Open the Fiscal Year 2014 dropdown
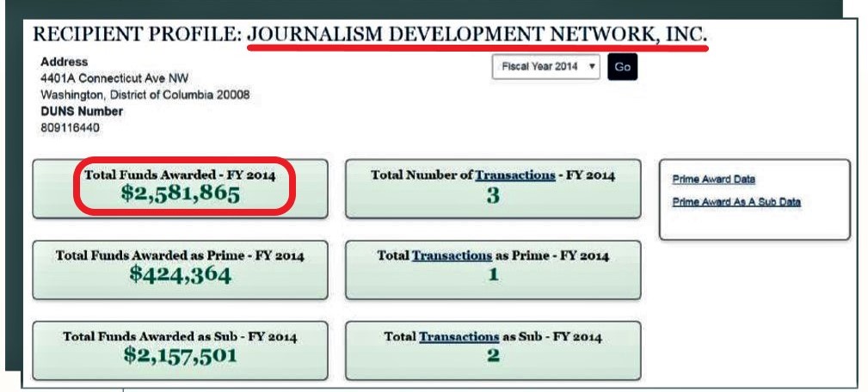Image resolution: width=868 pixels, height=392 pixels. [545, 67]
